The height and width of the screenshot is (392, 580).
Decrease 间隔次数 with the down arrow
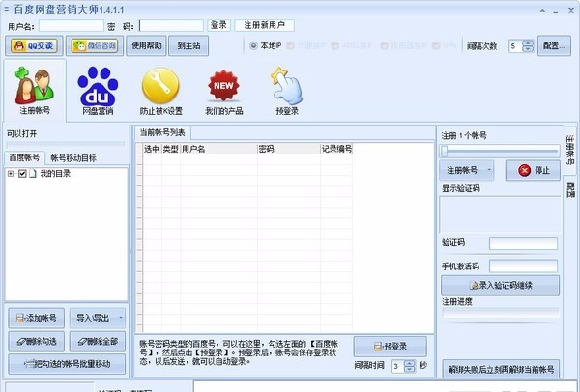(x=528, y=49)
